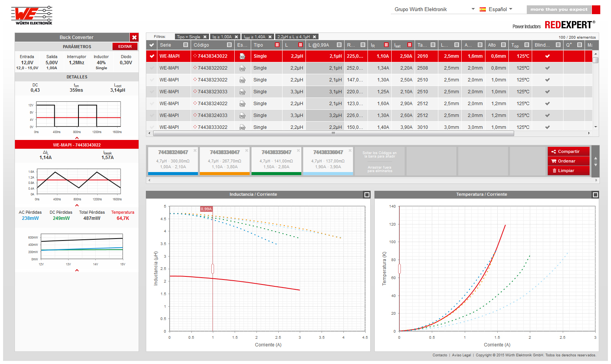Open PDF datasheet for 74438324022
The height and width of the screenshot is (364, 611).
pyautogui.click(x=242, y=104)
